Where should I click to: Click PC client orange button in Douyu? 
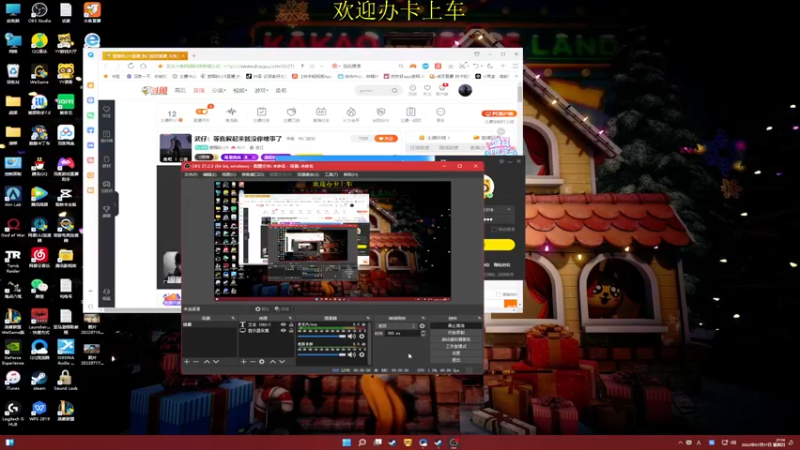499,113
